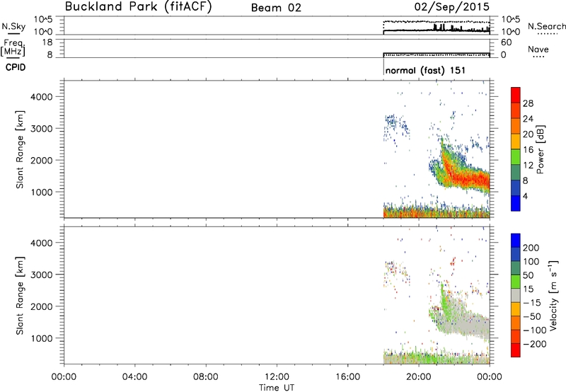Click the '4000' tick on the power panel
The image size is (566, 392).
point(42,97)
